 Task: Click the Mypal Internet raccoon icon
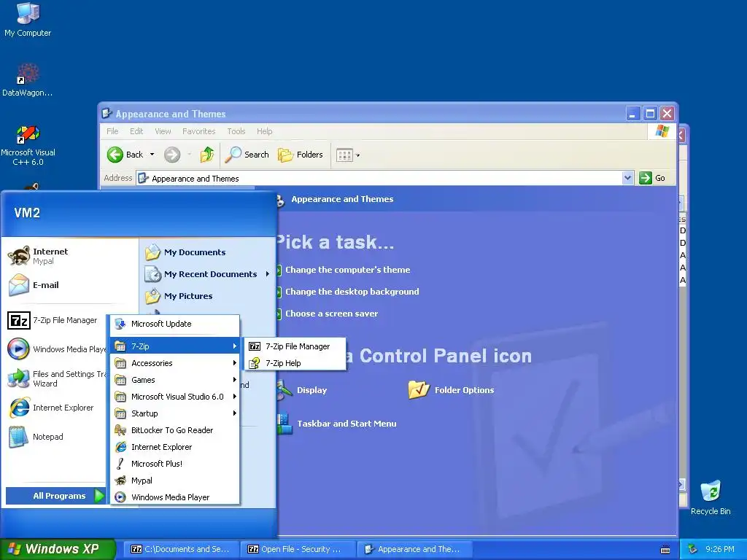tap(19, 256)
